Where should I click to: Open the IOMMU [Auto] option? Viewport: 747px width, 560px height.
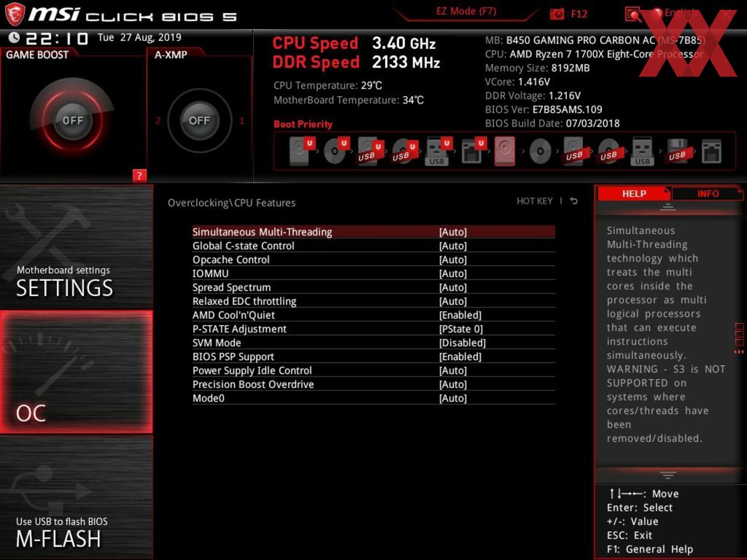[x=453, y=273]
